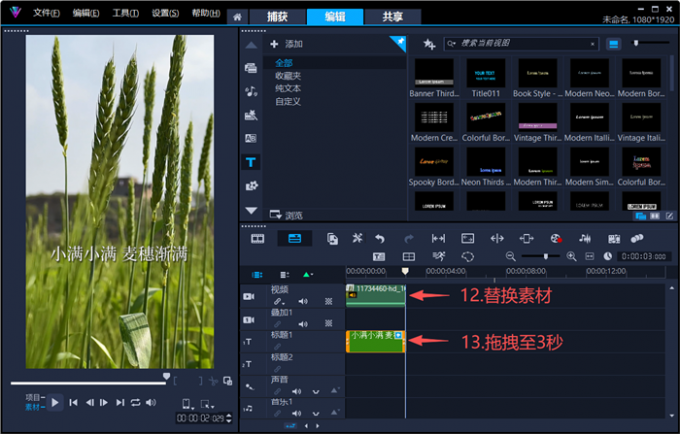Viewport: 680px width, 434px height.
Task: Expand the 音乐1 track chevron
Action: pyautogui.click(x=316, y=413)
